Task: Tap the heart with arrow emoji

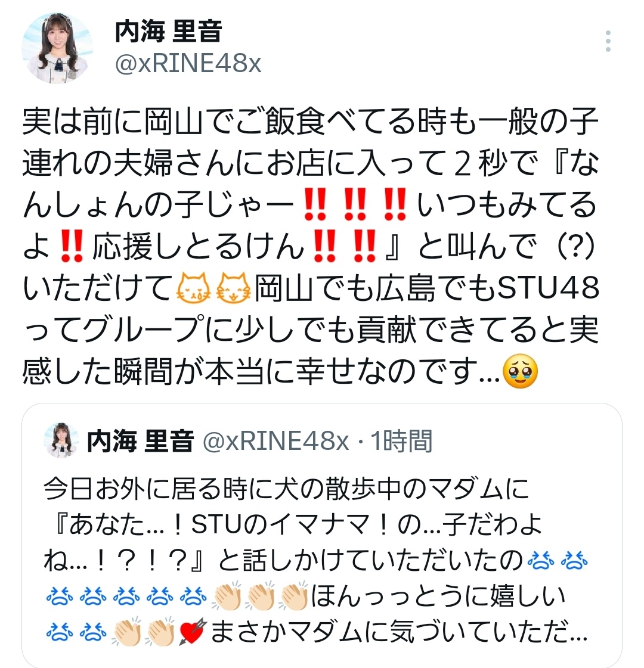Action: pos(193,632)
